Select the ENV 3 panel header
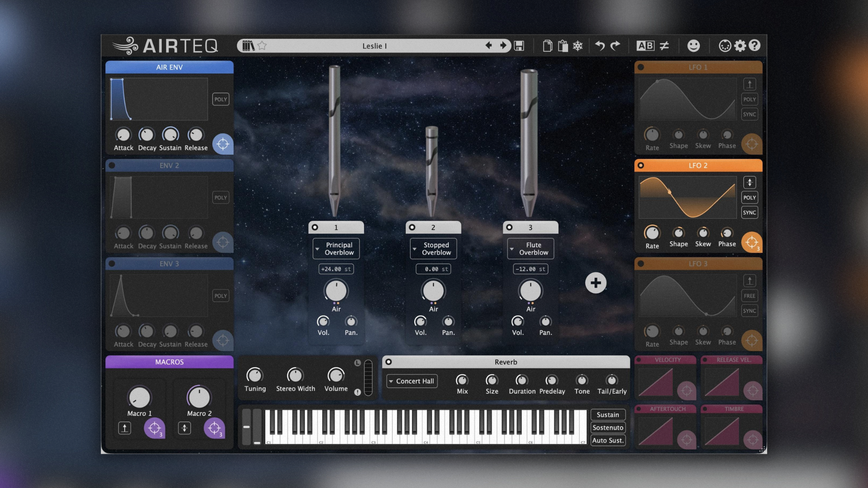Viewport: 868px width, 488px height. tap(170, 263)
